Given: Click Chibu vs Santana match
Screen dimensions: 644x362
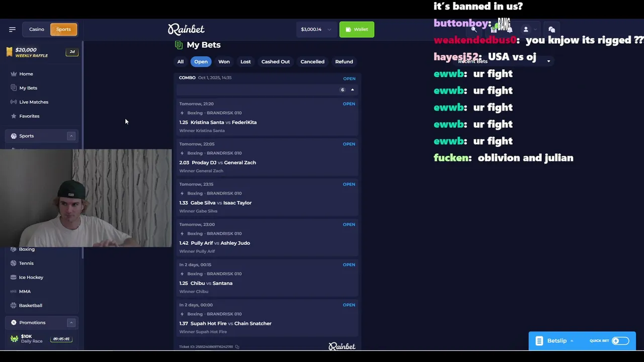Looking at the screenshot, I should click(x=211, y=283).
